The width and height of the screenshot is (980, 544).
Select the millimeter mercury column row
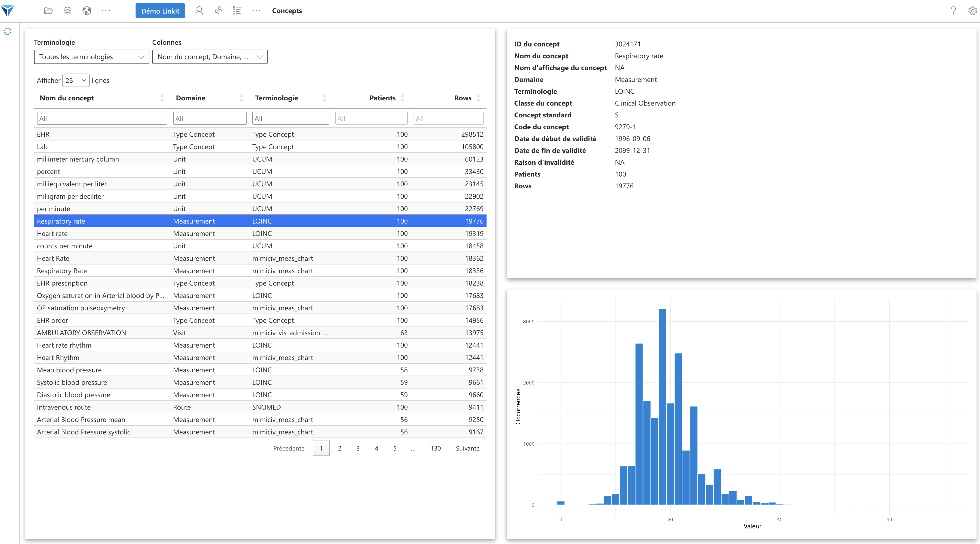tap(260, 159)
